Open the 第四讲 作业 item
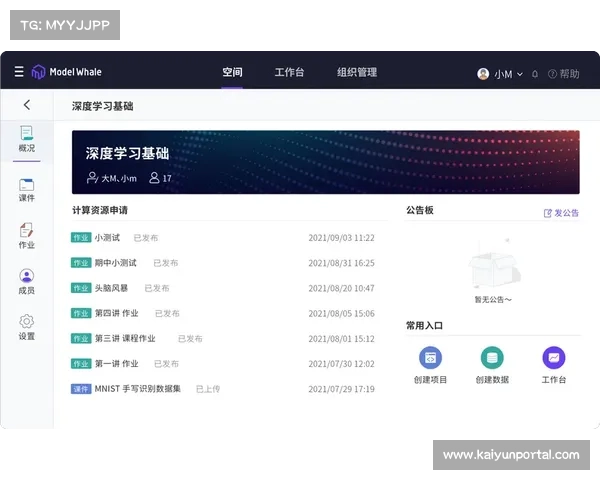600x480 pixels. coord(117,313)
